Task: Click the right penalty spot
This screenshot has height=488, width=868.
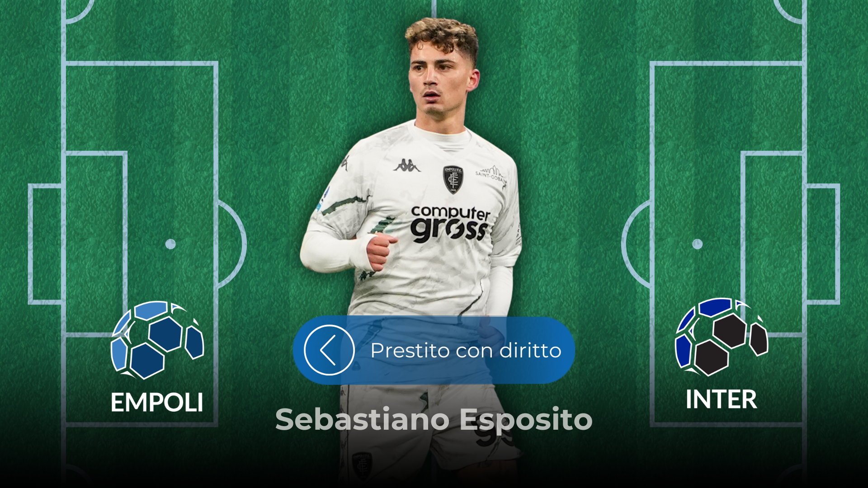Action: [x=698, y=244]
